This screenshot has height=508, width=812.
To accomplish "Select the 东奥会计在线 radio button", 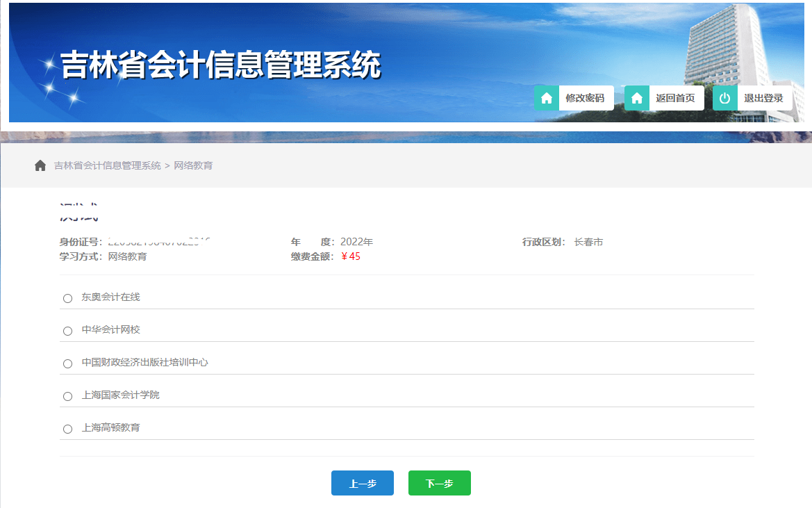I will (x=67, y=298).
